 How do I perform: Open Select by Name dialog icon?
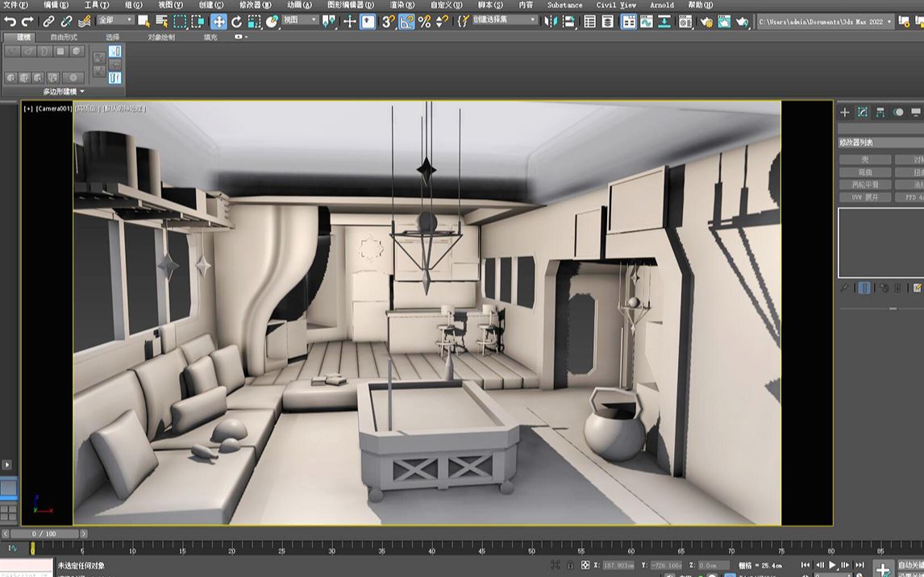(163, 22)
